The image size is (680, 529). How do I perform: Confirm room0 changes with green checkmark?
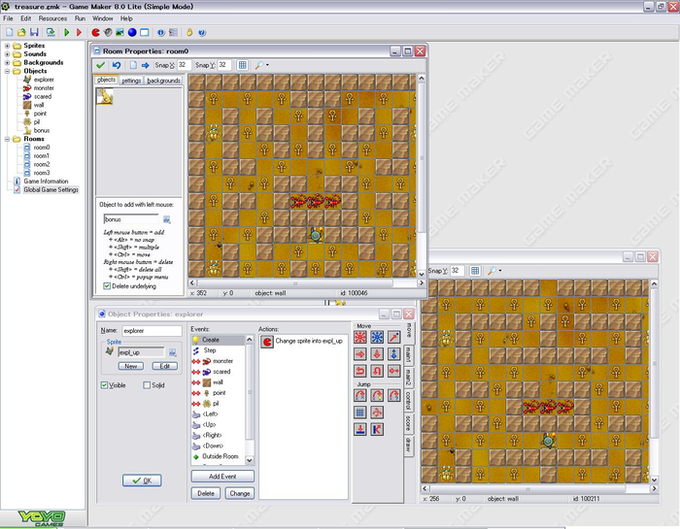101,65
